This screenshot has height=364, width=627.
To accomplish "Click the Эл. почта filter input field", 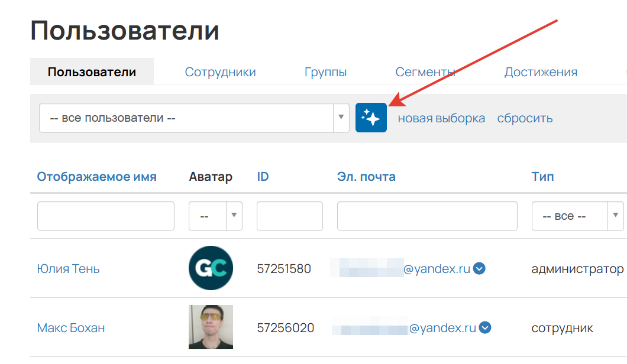I will [427, 216].
